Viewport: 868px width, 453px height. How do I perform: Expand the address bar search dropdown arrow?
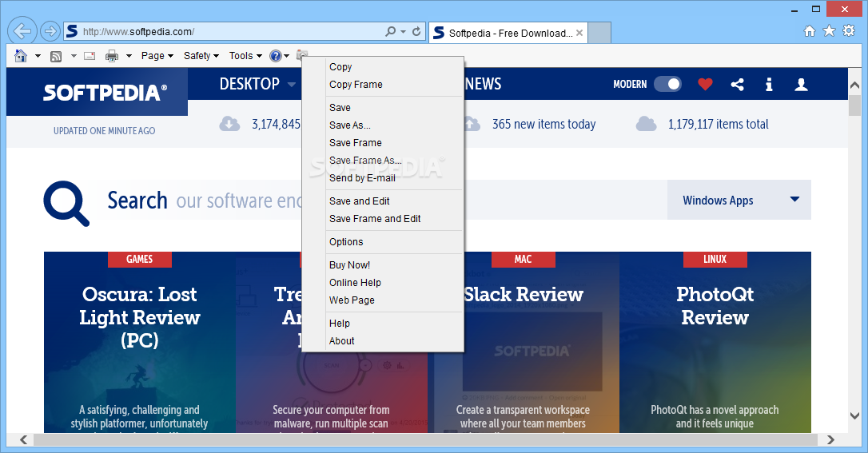coord(403,31)
